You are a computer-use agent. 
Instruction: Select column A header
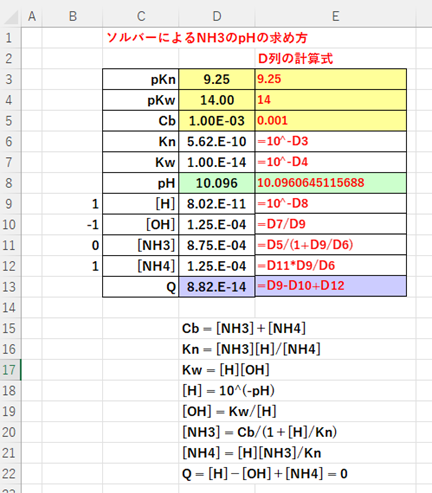[32, 16]
